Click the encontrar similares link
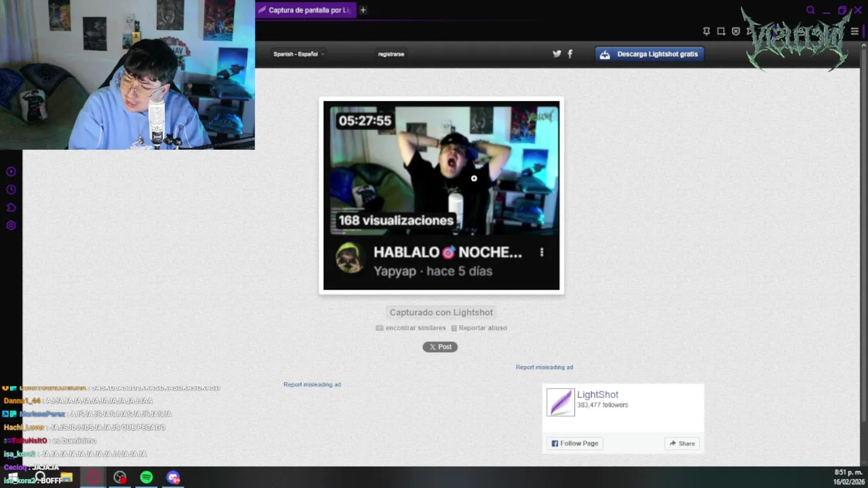Screen dimensions: 868x488 (x=411, y=328)
